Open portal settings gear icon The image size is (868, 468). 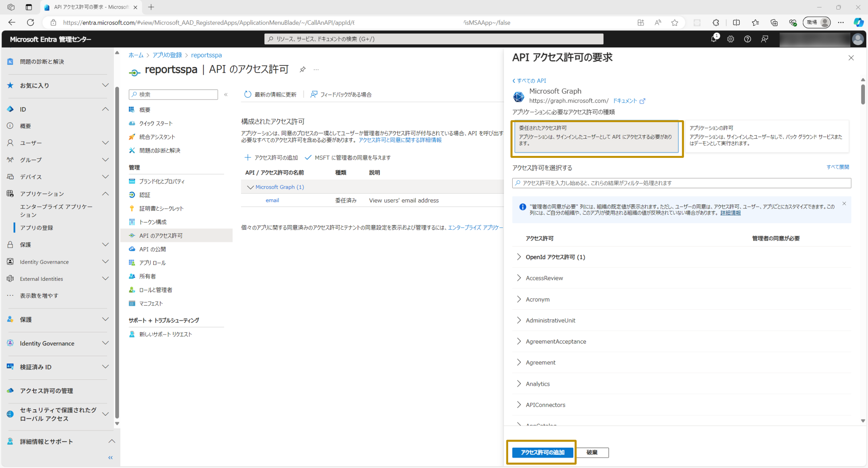click(731, 39)
